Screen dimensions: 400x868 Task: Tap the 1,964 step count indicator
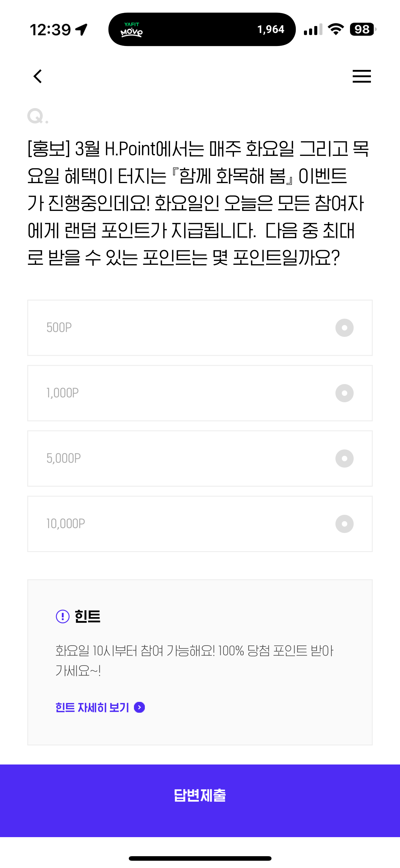271,29
